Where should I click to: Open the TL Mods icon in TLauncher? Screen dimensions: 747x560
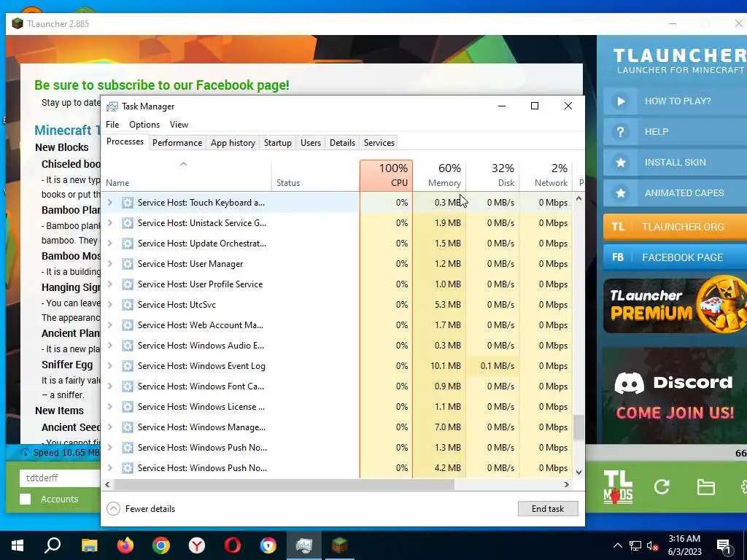[618, 486]
